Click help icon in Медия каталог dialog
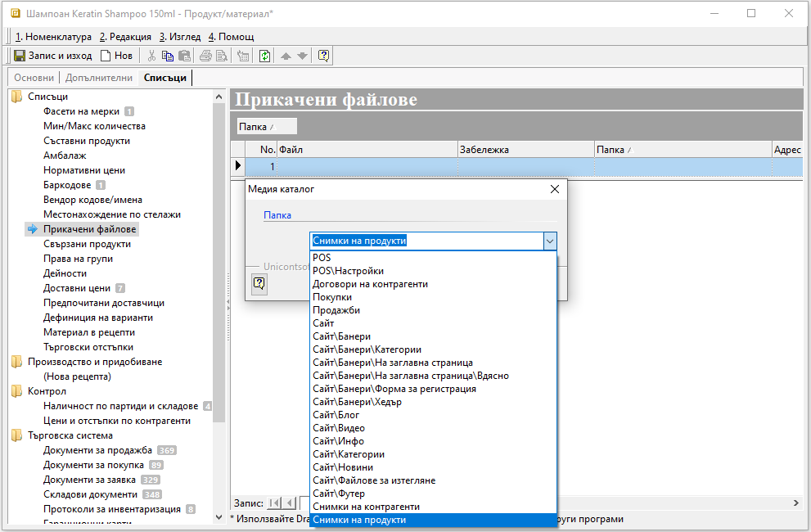 (x=259, y=283)
